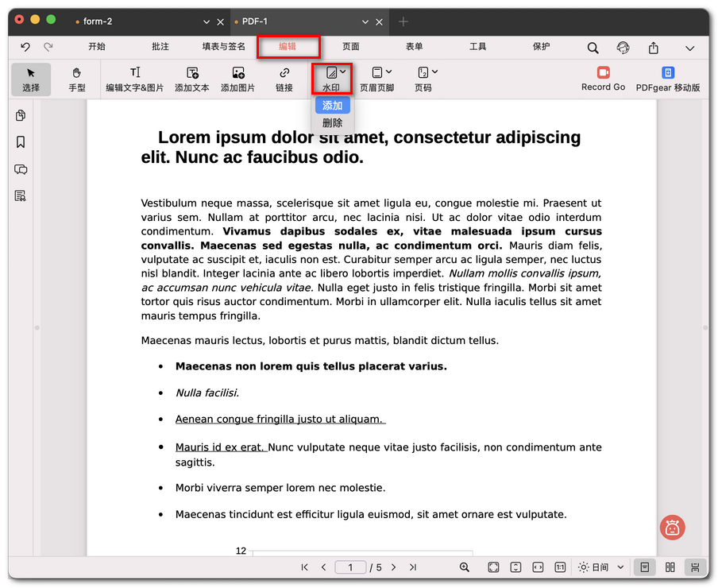
Task: Expand the top-right toolbar collapse chevron
Action: (x=689, y=48)
